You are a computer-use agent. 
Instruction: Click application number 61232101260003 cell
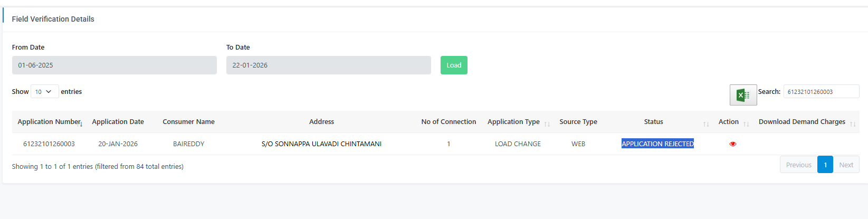(x=49, y=144)
